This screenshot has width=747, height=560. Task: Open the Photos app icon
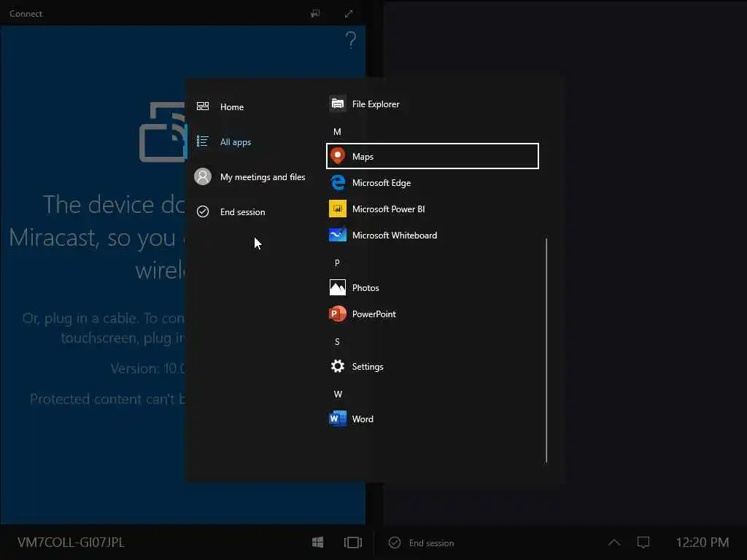click(x=338, y=287)
